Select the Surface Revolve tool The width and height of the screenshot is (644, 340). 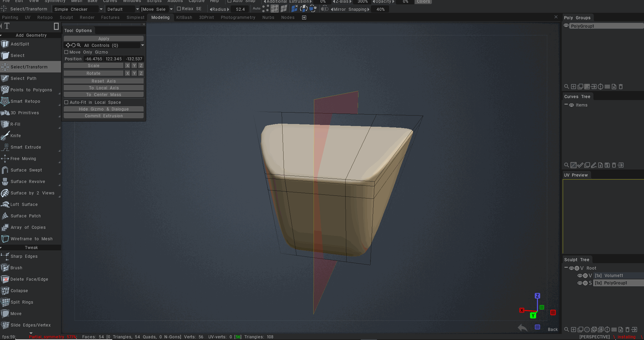coord(28,182)
